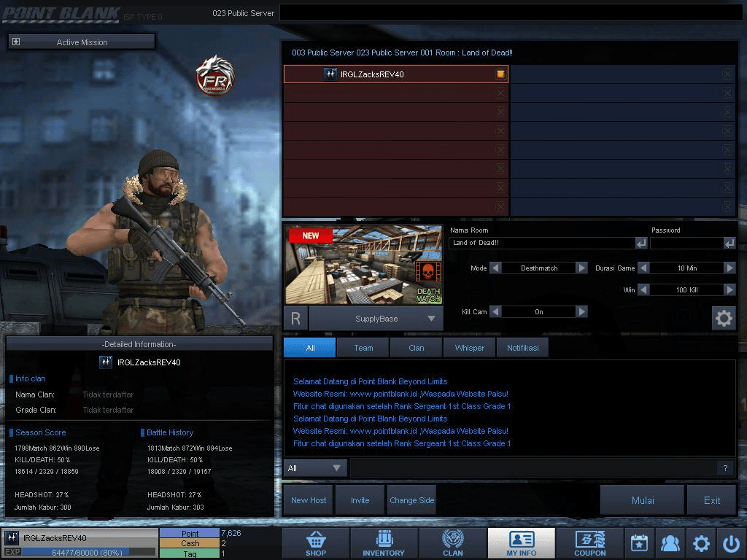The height and width of the screenshot is (560, 747).
Task: Leave the room with Exit
Action: tap(712, 500)
